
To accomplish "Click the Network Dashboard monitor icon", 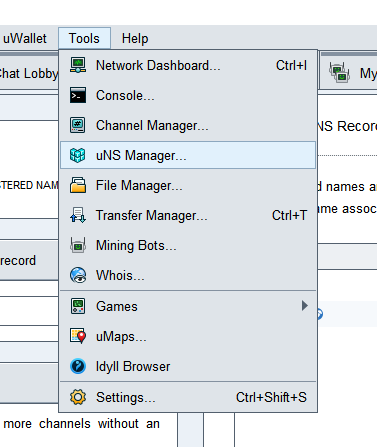I will click(78, 65).
